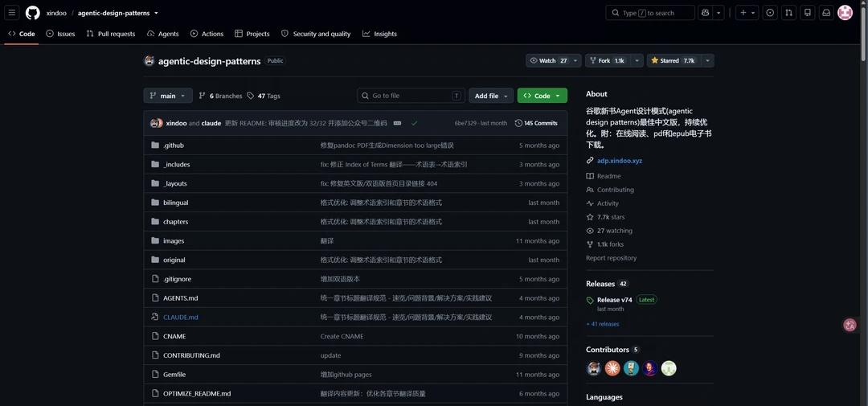Open the Copilot dropdown arrow
Image resolution: width=868 pixels, height=406 pixels.
tap(719, 13)
